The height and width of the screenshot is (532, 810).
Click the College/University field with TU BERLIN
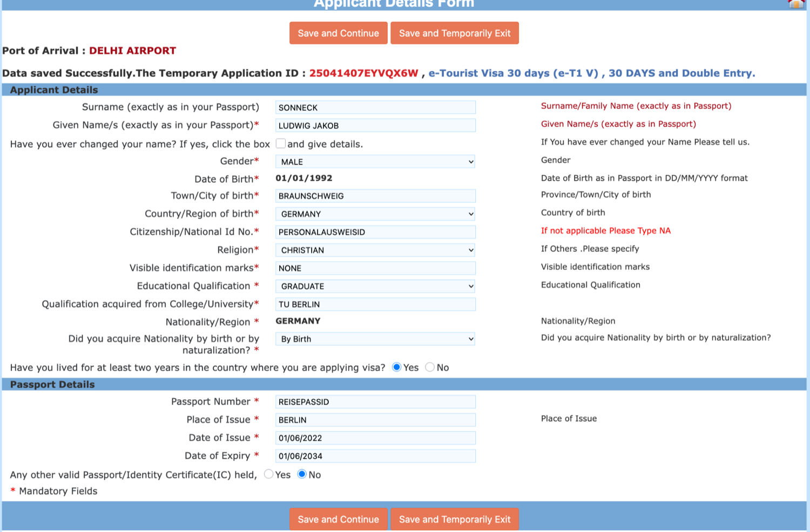tap(375, 304)
